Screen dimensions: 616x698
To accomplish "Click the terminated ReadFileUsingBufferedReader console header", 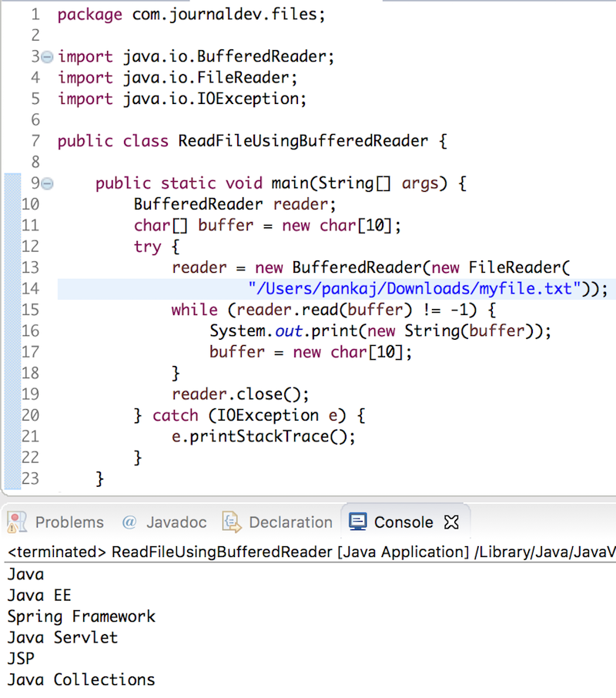I will tap(311, 552).
